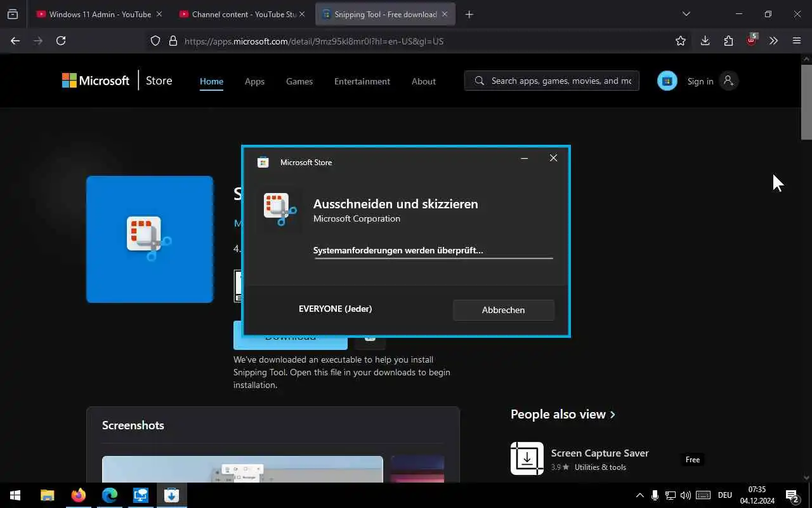Open People also view section
The image size is (812, 508).
(x=563, y=414)
